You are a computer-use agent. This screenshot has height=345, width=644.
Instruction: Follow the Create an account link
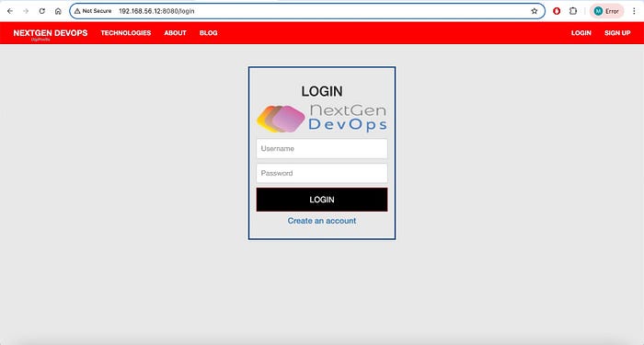click(322, 221)
